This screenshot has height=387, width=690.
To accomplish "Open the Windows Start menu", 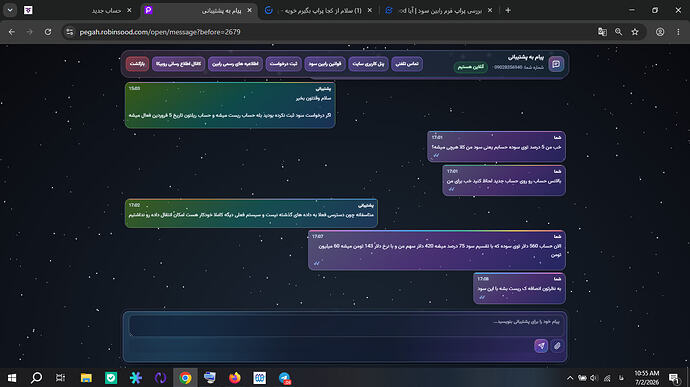I will pyautogui.click(x=12, y=378).
